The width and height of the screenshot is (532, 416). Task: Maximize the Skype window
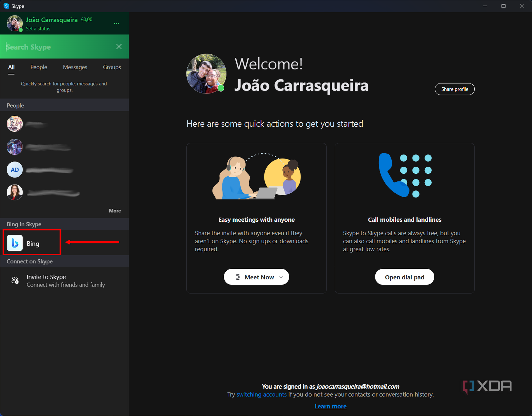click(503, 6)
